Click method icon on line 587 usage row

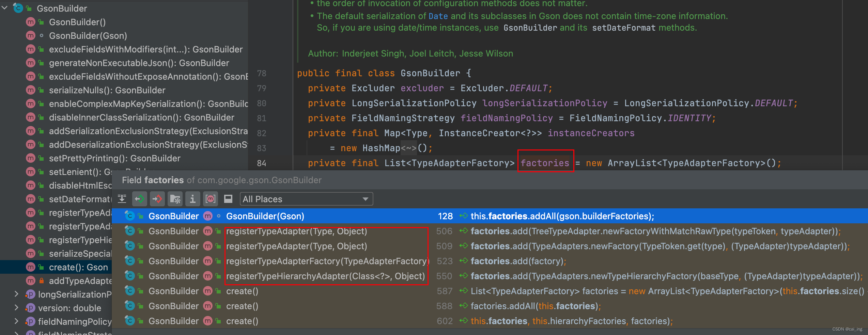pos(208,291)
